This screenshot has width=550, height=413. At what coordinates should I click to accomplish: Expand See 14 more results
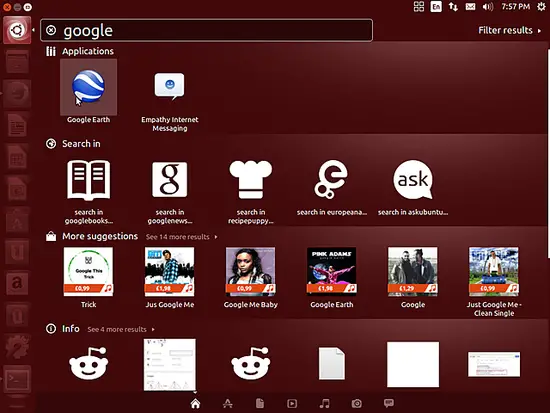point(181,237)
